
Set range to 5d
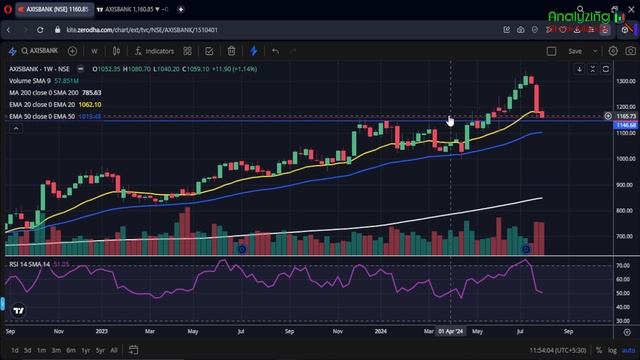[x=27, y=350]
